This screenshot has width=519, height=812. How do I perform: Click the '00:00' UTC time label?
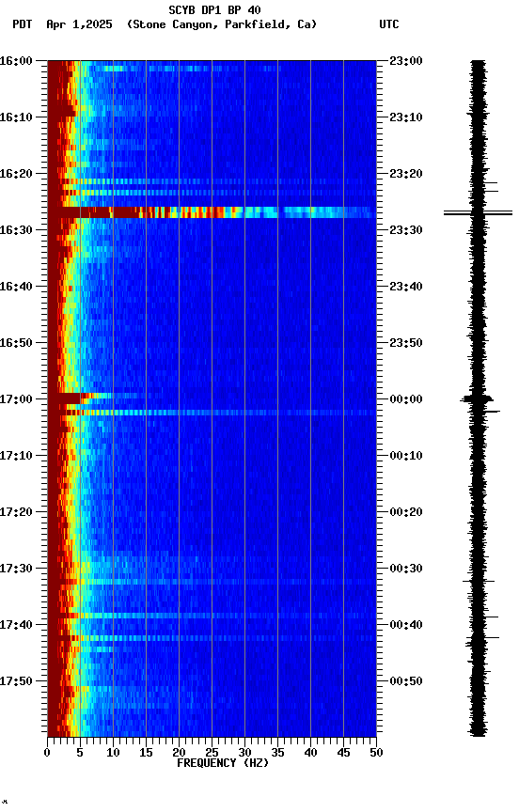pyautogui.click(x=406, y=399)
